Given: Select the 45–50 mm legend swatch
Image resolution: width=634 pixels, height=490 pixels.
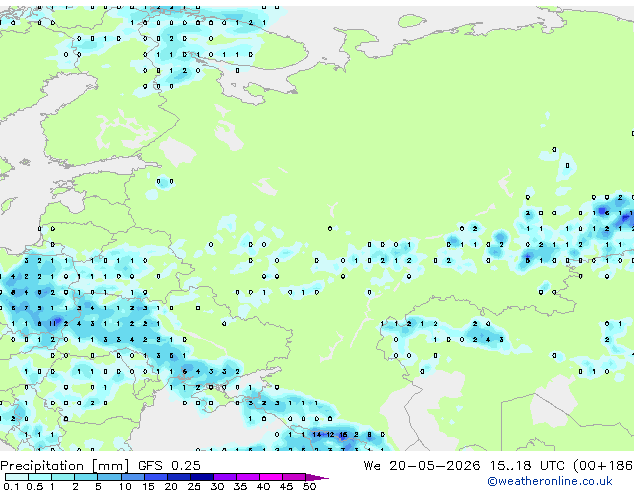Looking at the screenshot, I should tap(294, 477).
